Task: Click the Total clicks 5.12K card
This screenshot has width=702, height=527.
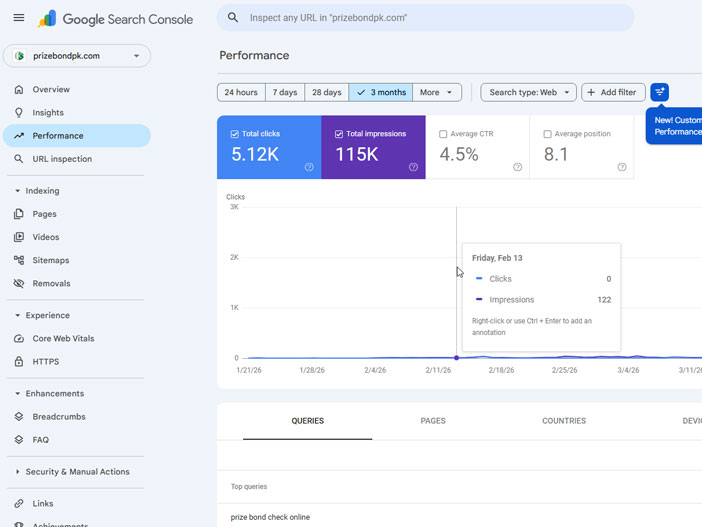Action: pyautogui.click(x=269, y=147)
